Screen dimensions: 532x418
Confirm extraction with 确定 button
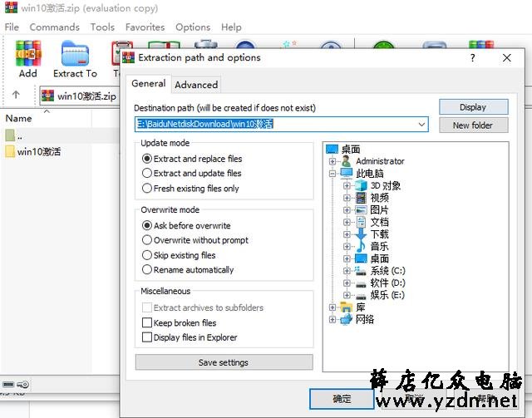pos(342,399)
